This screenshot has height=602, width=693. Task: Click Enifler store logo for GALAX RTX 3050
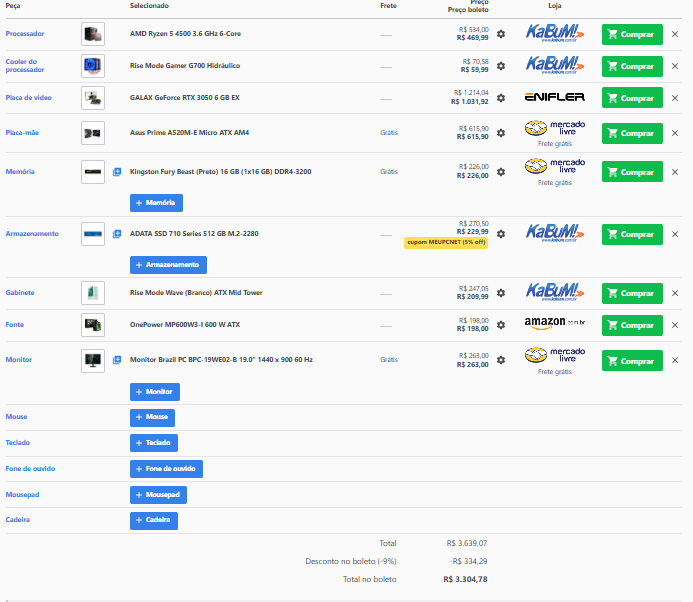pos(555,97)
